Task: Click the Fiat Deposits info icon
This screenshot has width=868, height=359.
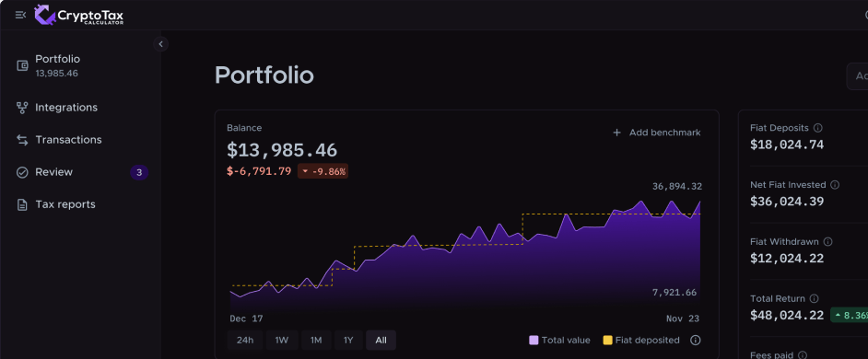Action: (817, 128)
